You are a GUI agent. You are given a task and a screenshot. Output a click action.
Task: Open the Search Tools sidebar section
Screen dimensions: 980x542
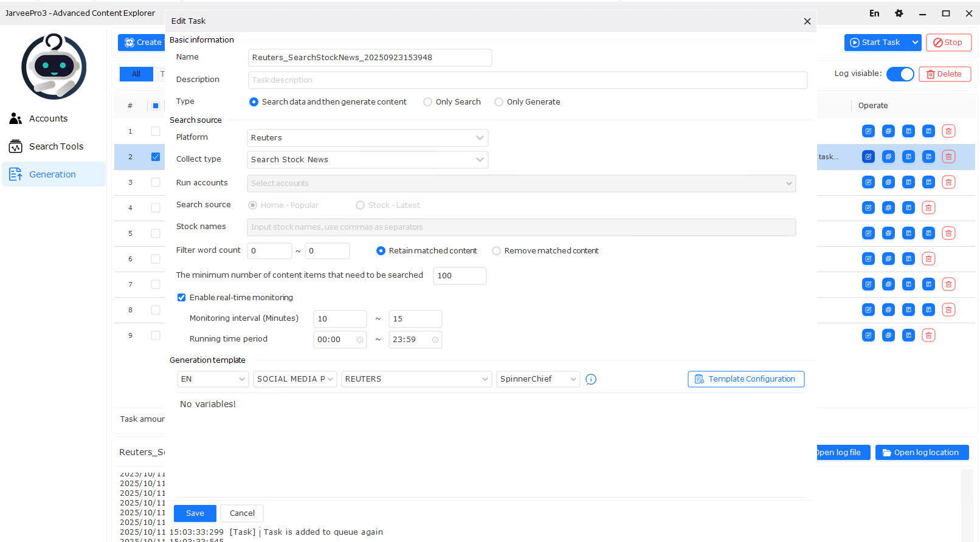coord(56,146)
